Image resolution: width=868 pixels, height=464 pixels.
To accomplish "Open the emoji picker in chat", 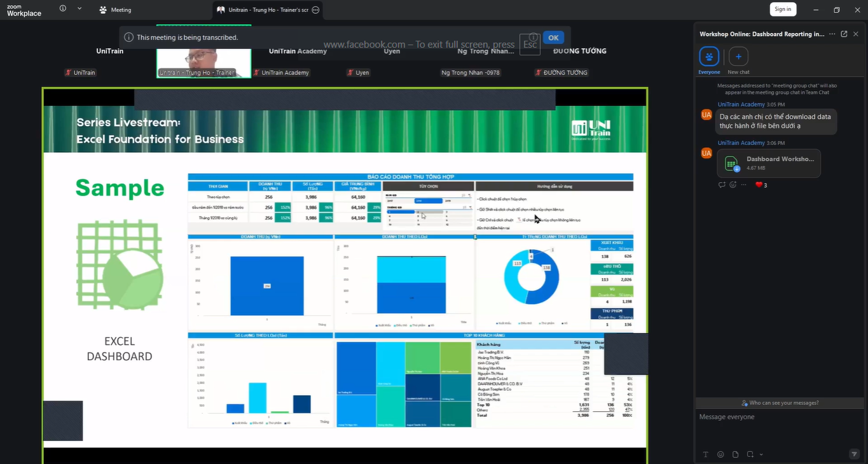I will click(720, 454).
